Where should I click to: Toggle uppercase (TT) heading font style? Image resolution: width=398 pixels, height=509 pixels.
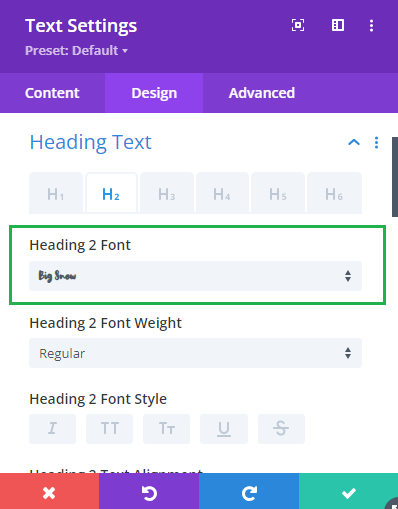pos(110,429)
